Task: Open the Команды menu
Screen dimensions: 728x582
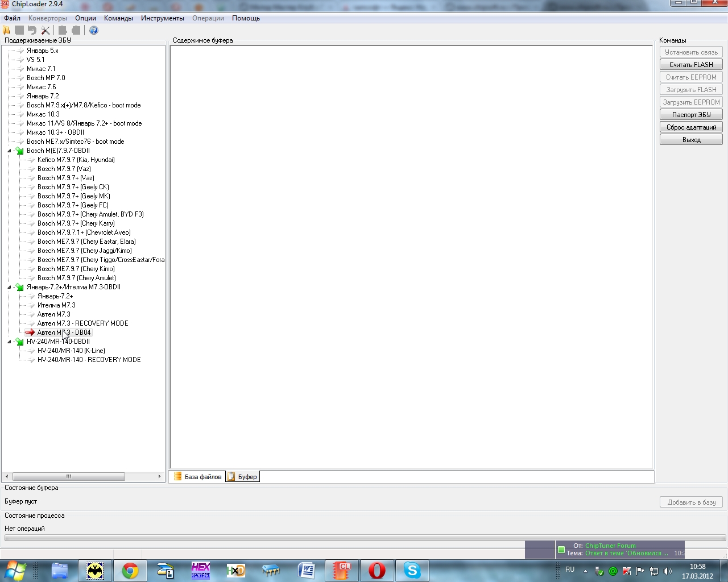Action: click(x=118, y=18)
